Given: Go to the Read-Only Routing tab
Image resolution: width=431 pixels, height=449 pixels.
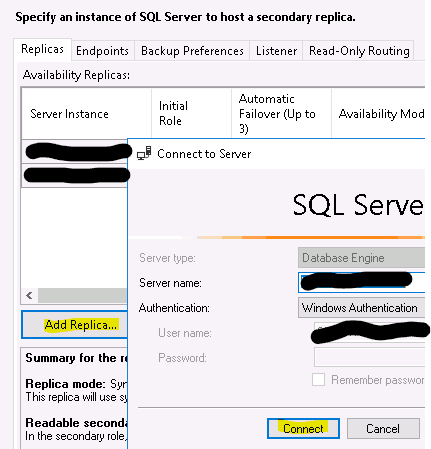Looking at the screenshot, I should (x=359, y=51).
